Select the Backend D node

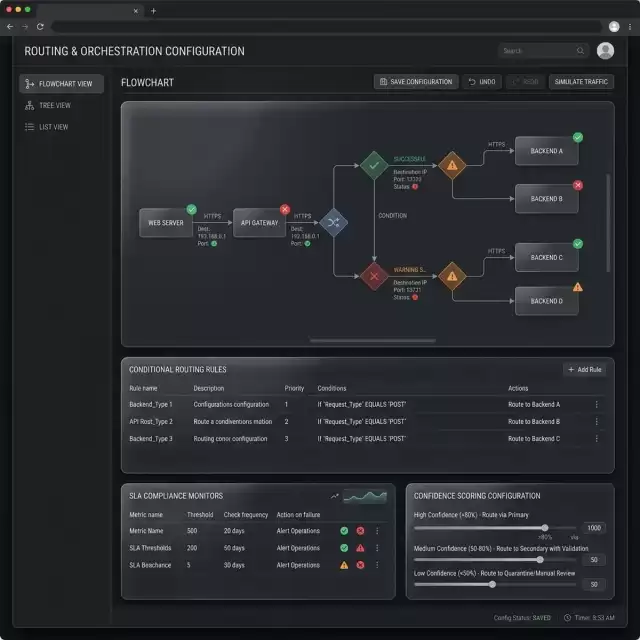point(547,301)
